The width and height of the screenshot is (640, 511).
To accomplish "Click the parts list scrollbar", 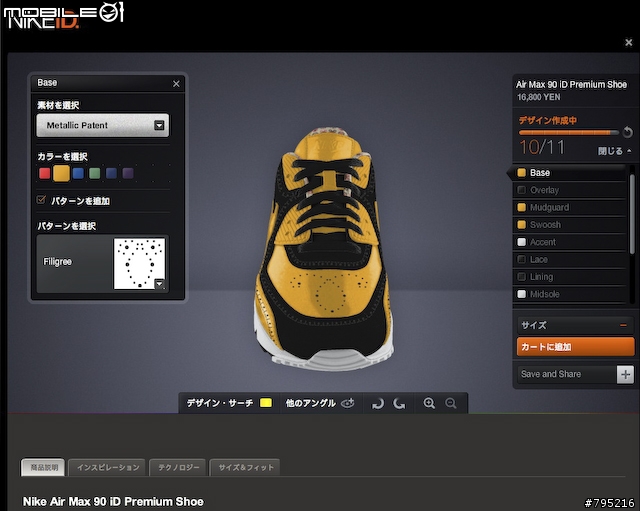I will (x=632, y=214).
